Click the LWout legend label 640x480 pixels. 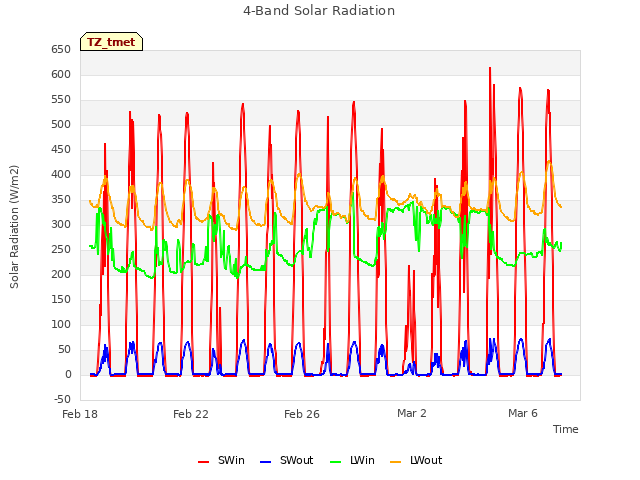(426, 460)
